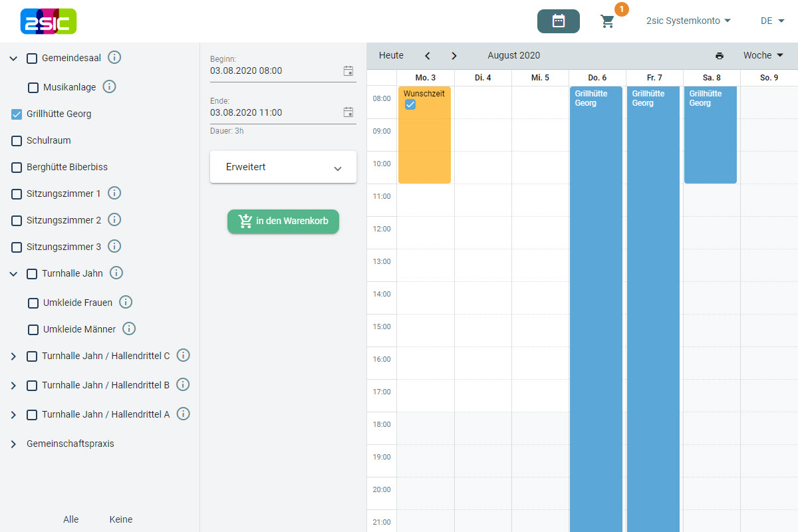Go to the previous week arrow

click(x=428, y=56)
